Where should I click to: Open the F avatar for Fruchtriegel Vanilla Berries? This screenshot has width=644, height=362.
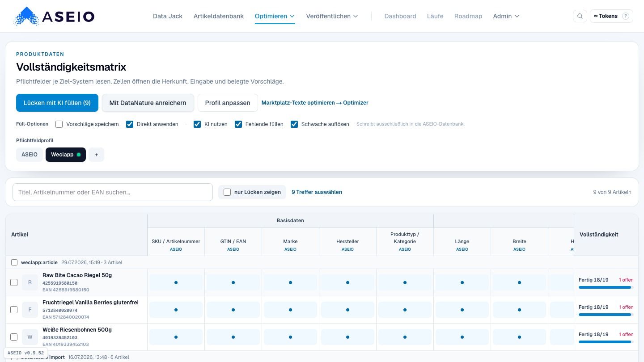30,310
